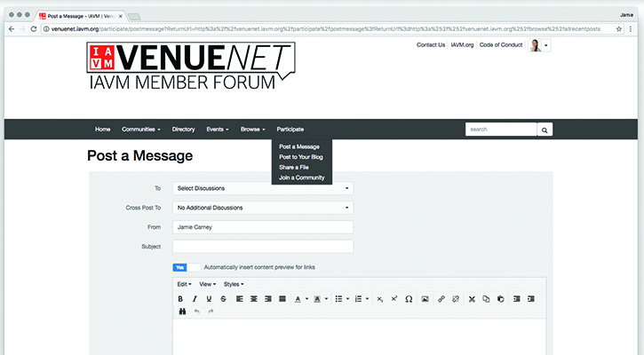The height and width of the screenshot is (355, 644).
Task: Paste content into the editor
Action: point(500,299)
